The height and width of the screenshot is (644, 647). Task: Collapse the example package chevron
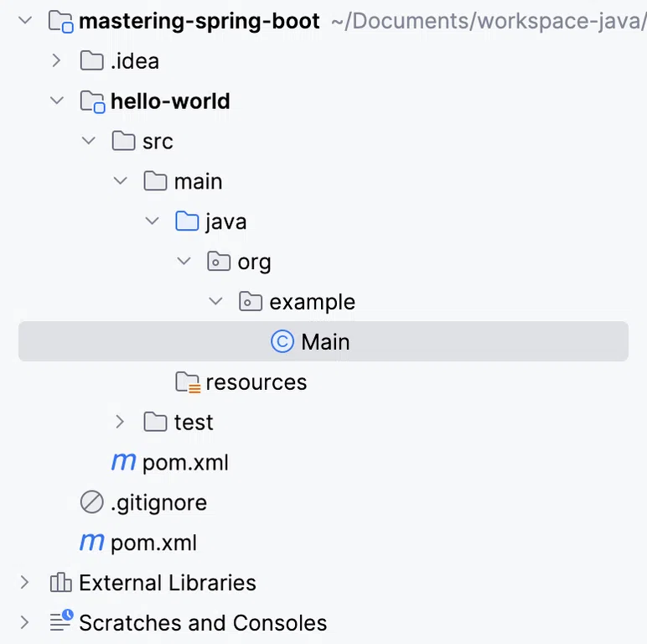point(215,301)
